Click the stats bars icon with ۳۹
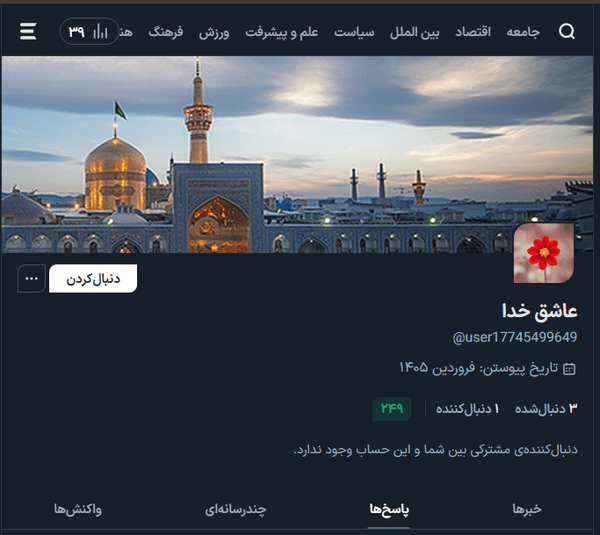Viewport: 600px width, 535px height. tap(89, 31)
